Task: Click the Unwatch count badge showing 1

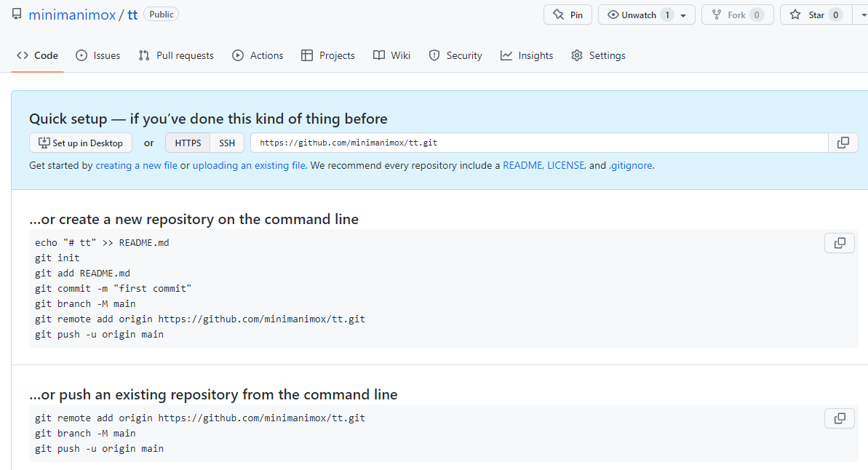Action: click(x=667, y=15)
